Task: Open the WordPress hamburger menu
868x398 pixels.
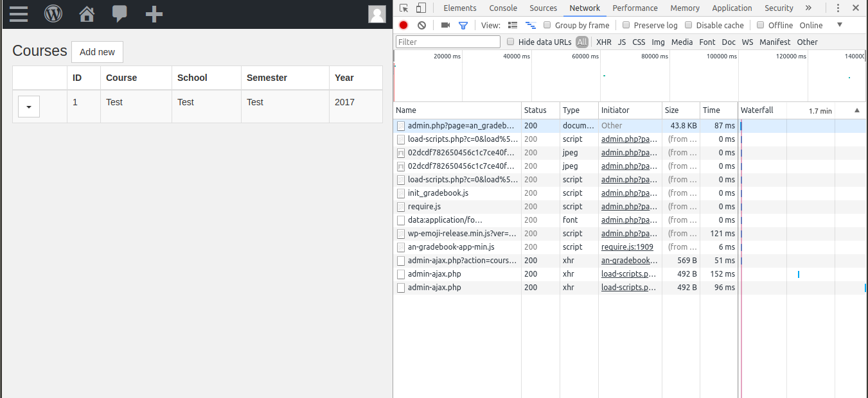Action: click(x=19, y=13)
